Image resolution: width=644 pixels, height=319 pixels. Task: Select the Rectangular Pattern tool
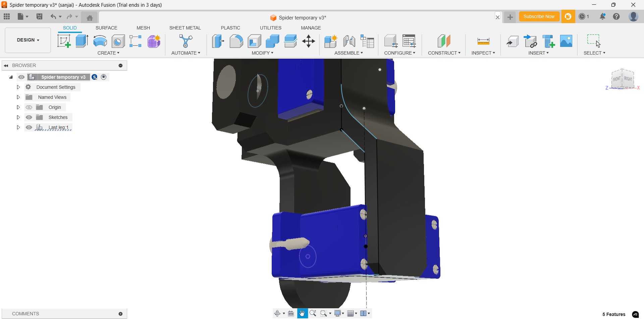(136, 41)
